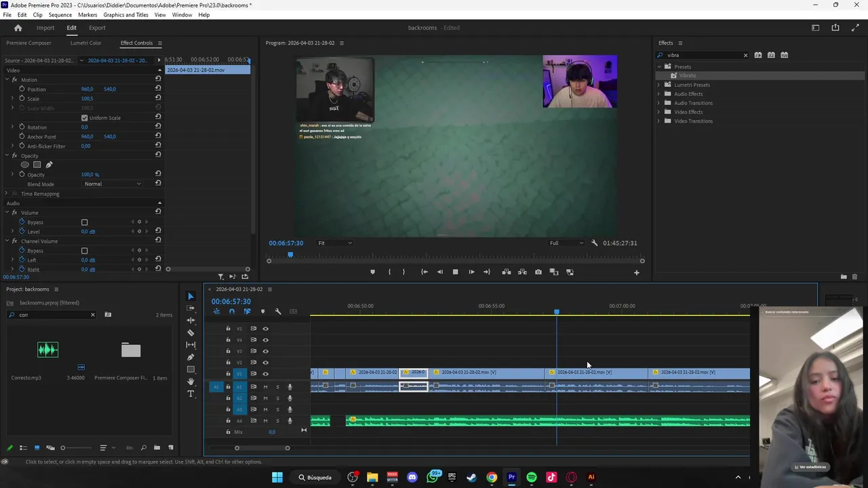Screen dimensions: 868x488
Task: Switch to Premiere Composer tab
Action: pyautogui.click(x=28, y=43)
